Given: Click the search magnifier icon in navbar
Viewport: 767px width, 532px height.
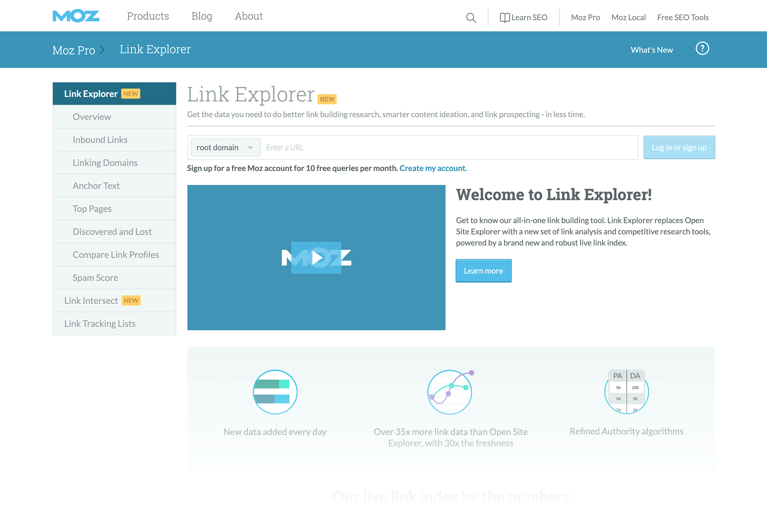Looking at the screenshot, I should click(x=470, y=17).
